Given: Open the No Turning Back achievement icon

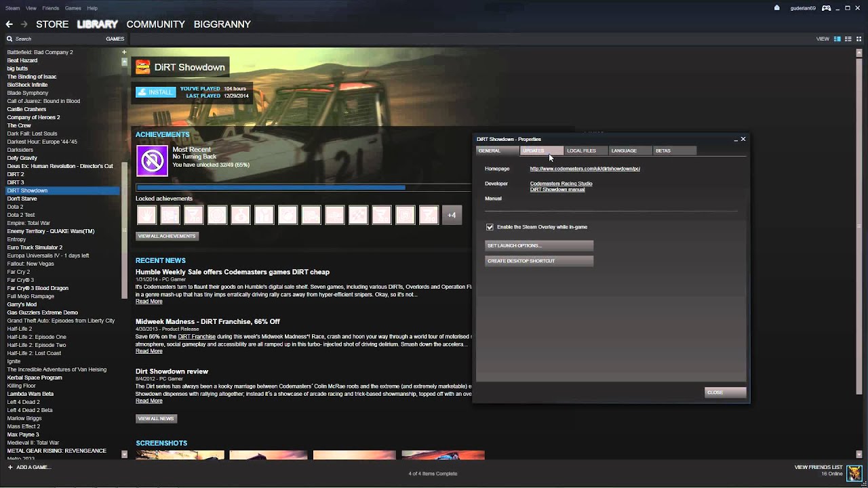Looking at the screenshot, I should [152, 161].
